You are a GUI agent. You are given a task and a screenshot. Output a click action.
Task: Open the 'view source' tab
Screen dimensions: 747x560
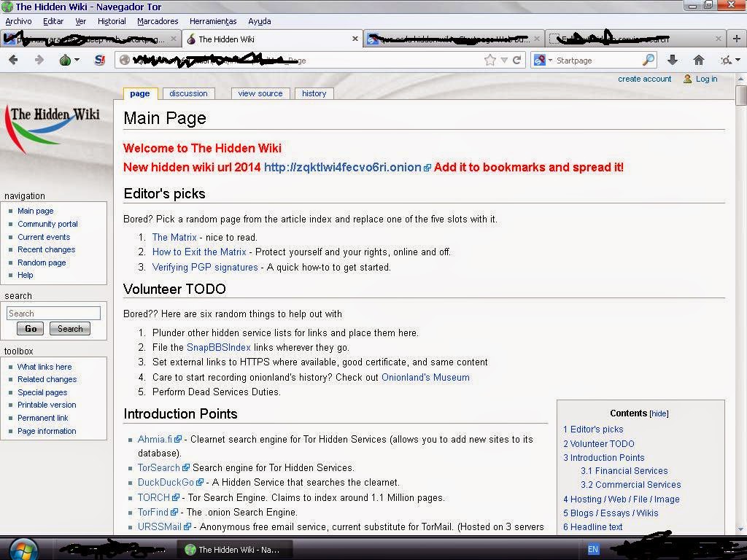260,93
